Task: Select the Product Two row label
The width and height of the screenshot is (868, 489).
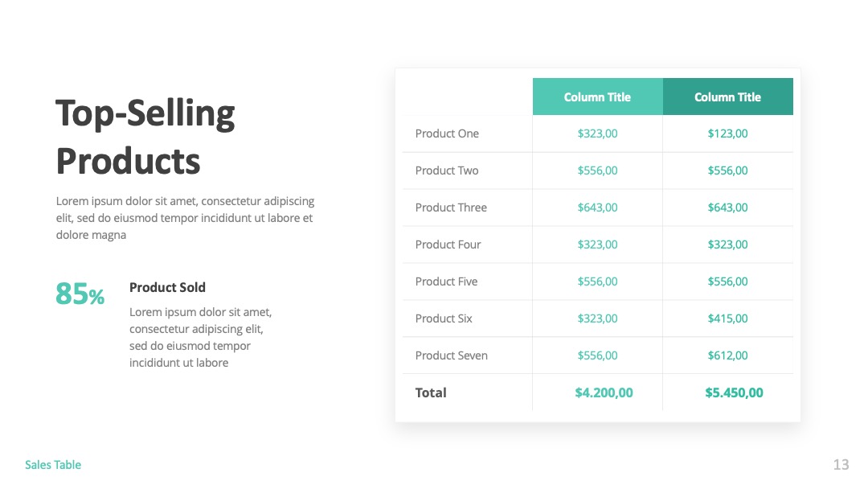Action: pos(447,171)
